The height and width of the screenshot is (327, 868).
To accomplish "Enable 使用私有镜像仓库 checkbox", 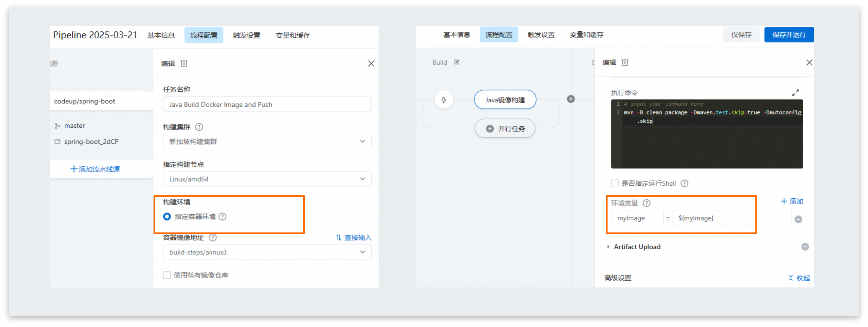I will 167,275.
